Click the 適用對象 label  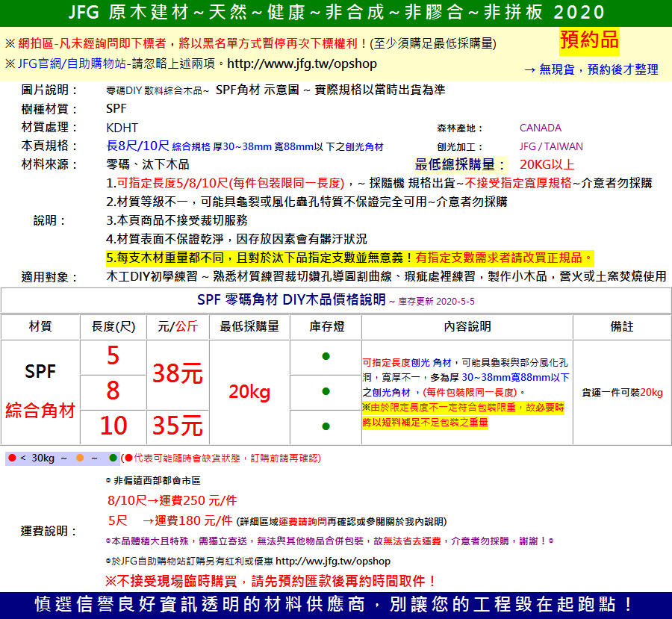pos(49,277)
